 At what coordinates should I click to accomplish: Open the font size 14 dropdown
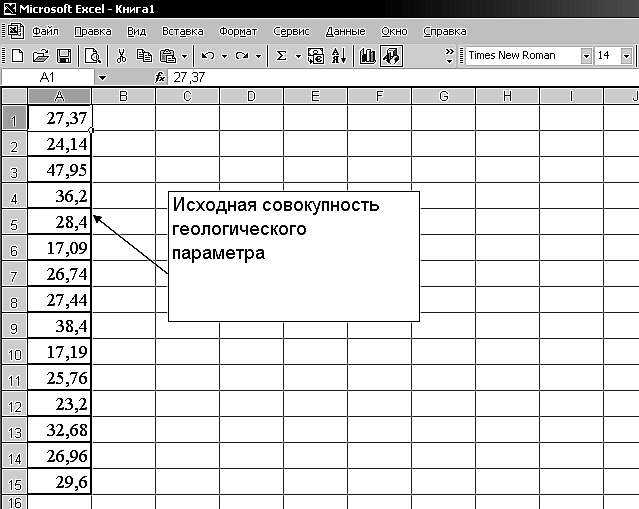click(626, 56)
